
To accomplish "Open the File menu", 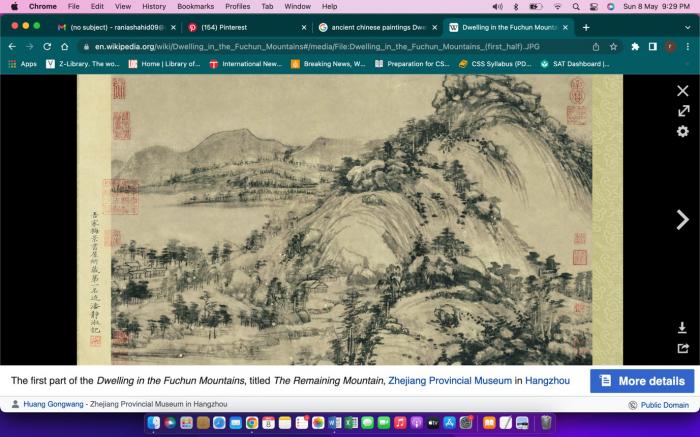I will (73, 6).
